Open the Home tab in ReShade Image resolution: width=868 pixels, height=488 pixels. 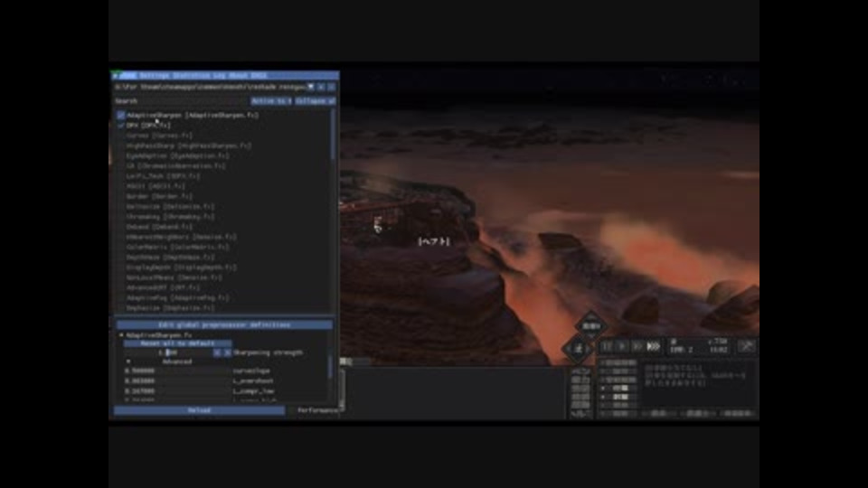[127, 75]
